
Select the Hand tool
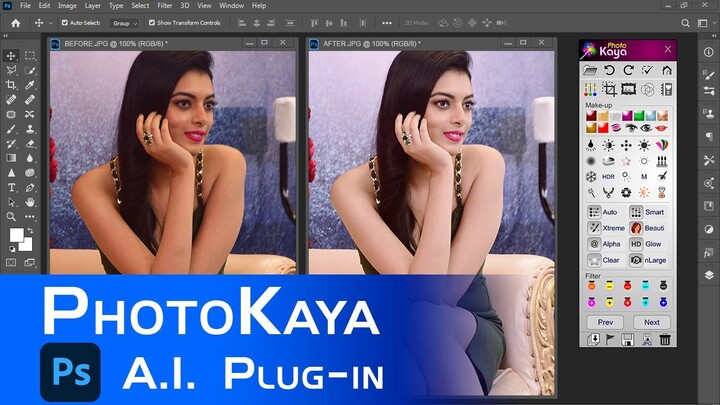pos(30,202)
